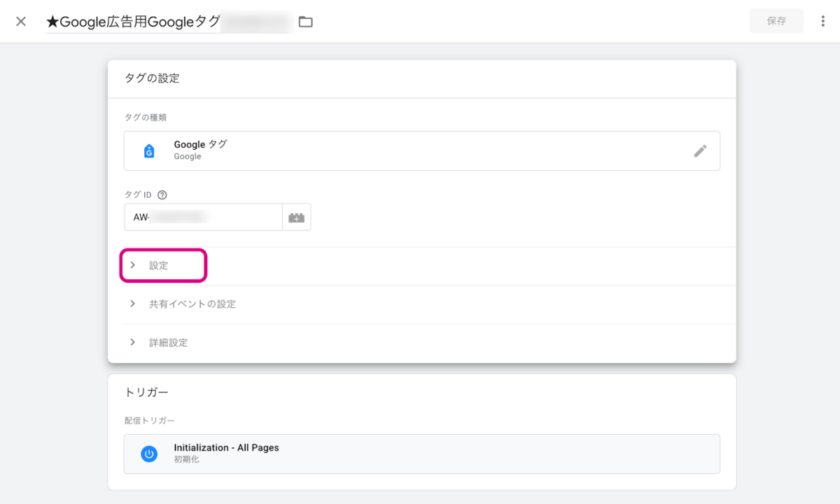Click the pencil icon to edit tag type
Screen dimensions: 840x504
(x=700, y=150)
